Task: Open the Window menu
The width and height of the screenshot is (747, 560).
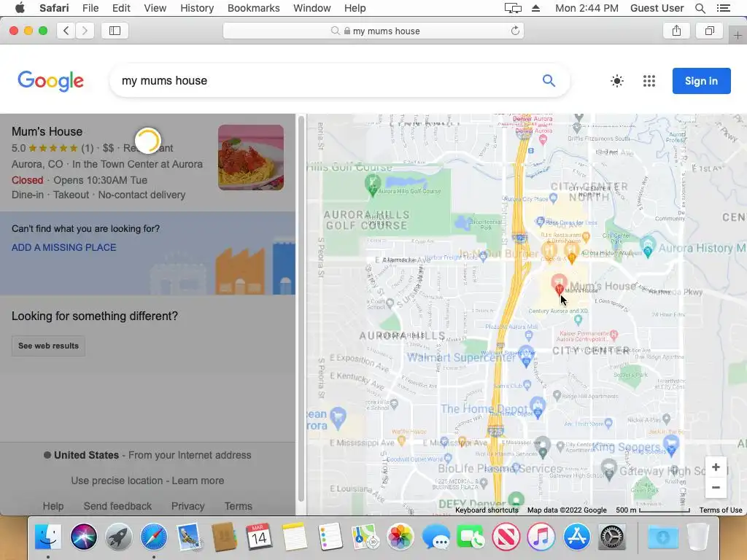Action: [312, 8]
